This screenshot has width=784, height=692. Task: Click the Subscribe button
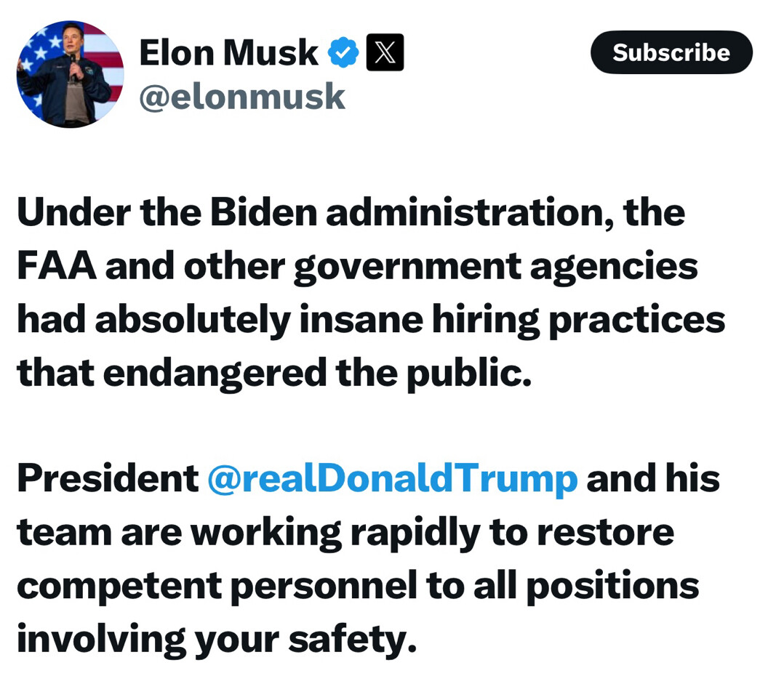pyautogui.click(x=671, y=52)
